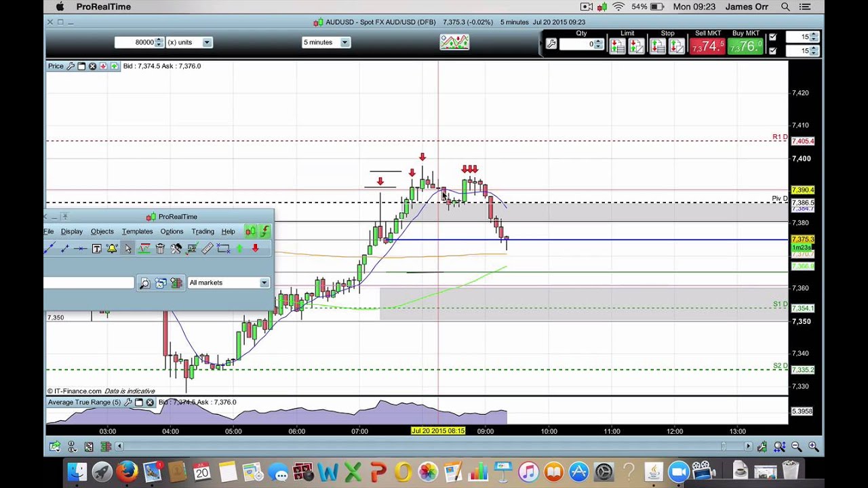
Task: Select the Text annotation tool
Action: (96, 249)
